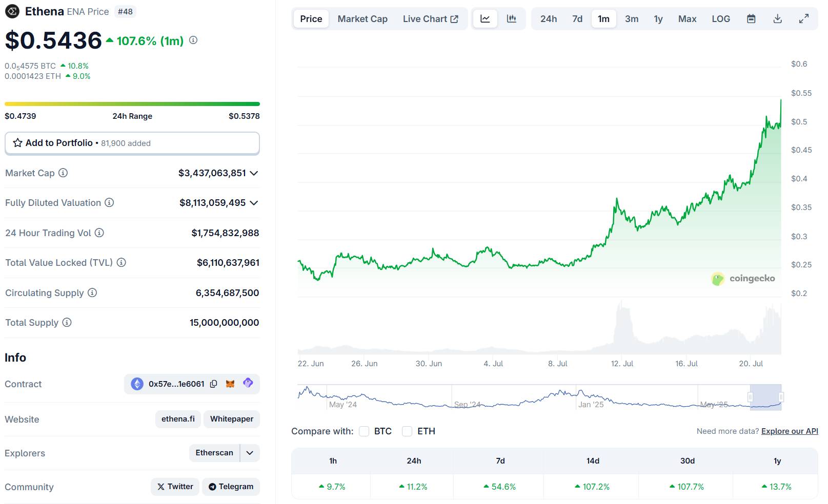The height and width of the screenshot is (504, 828).
Task: Select 7d time range
Action: [577, 19]
